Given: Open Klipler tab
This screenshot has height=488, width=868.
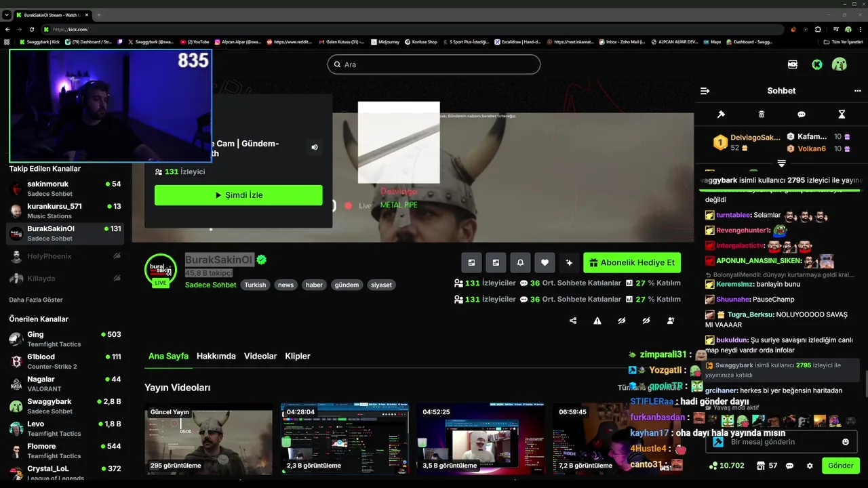Looking at the screenshot, I should pos(298,356).
